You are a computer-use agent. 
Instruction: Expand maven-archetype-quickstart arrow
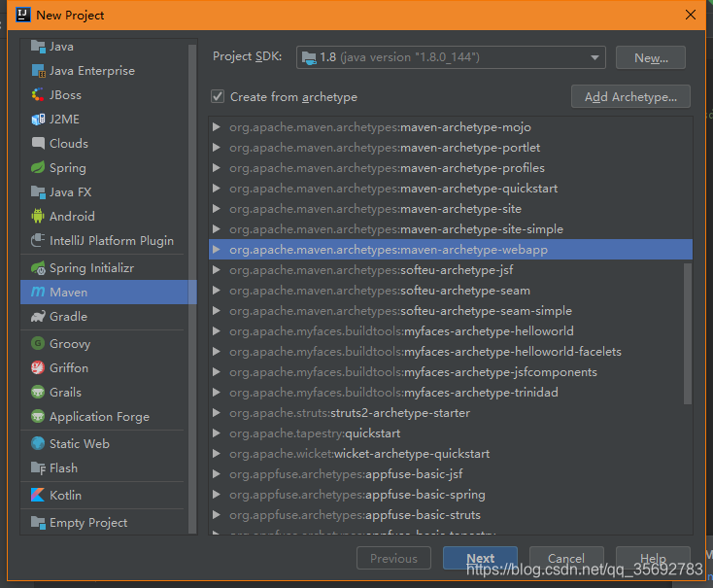point(217,189)
